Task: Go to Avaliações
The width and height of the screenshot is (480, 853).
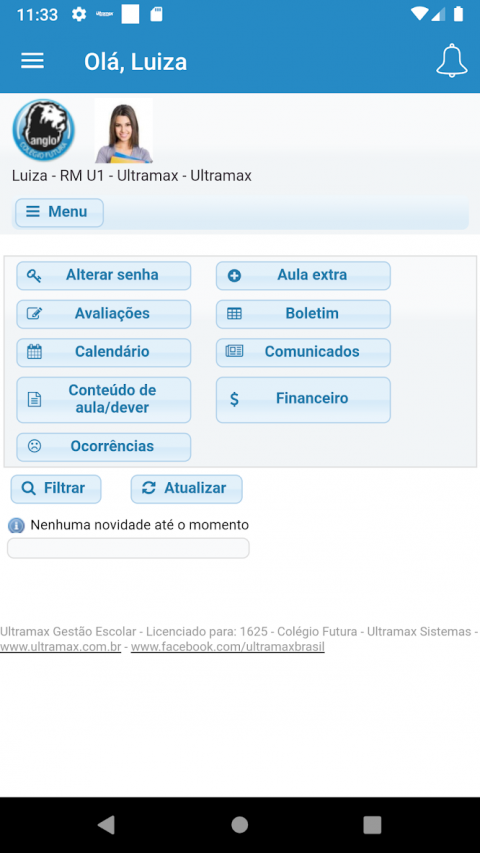Action: coord(103,314)
